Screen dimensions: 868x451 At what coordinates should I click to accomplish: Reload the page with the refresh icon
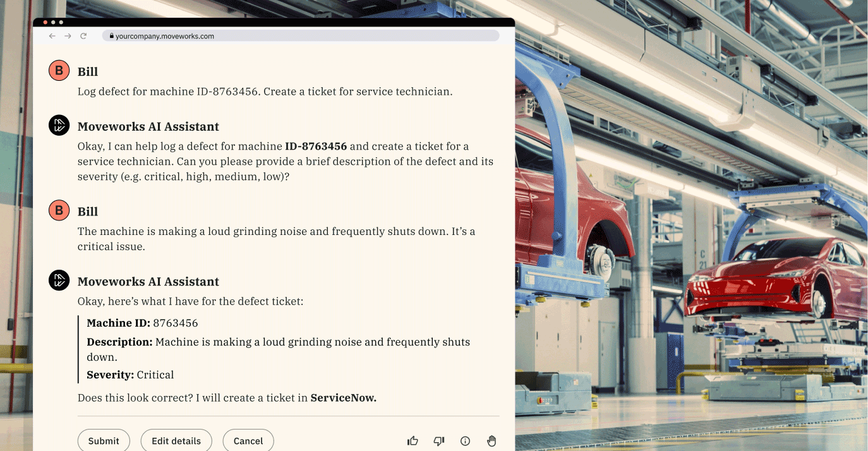click(x=83, y=37)
